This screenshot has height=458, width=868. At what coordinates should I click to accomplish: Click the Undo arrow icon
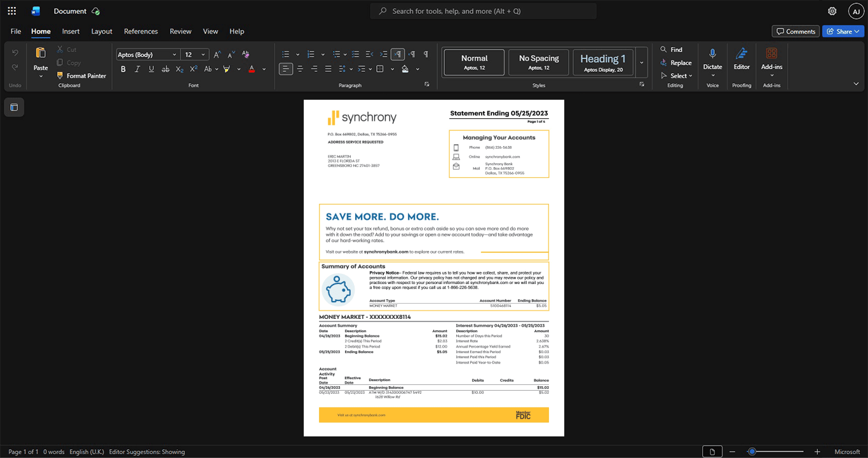pos(15,52)
